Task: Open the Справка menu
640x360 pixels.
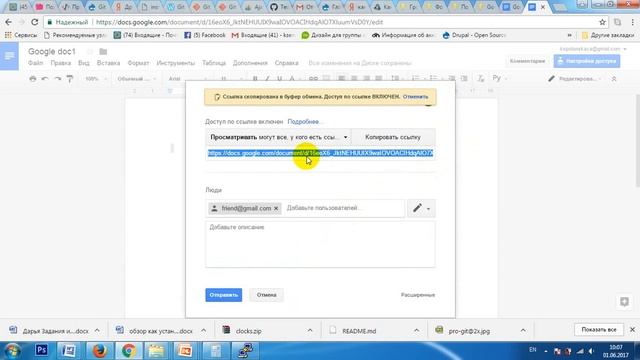Action: click(x=287, y=63)
